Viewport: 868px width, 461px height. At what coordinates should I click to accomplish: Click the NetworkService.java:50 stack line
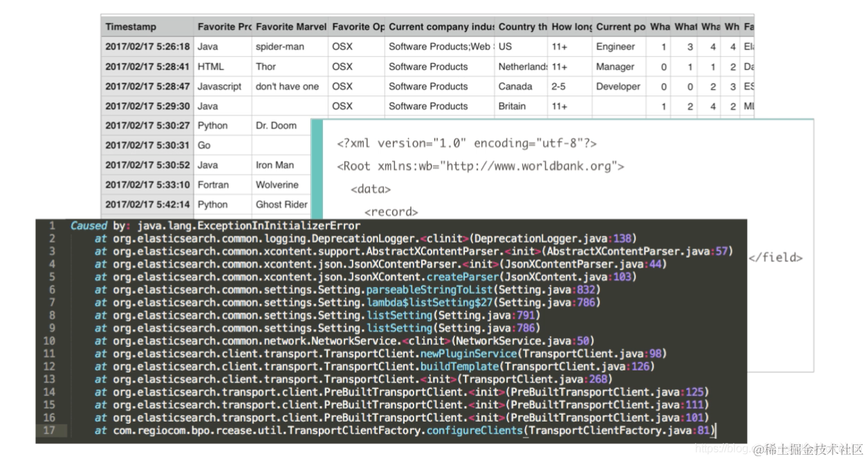tap(344, 341)
